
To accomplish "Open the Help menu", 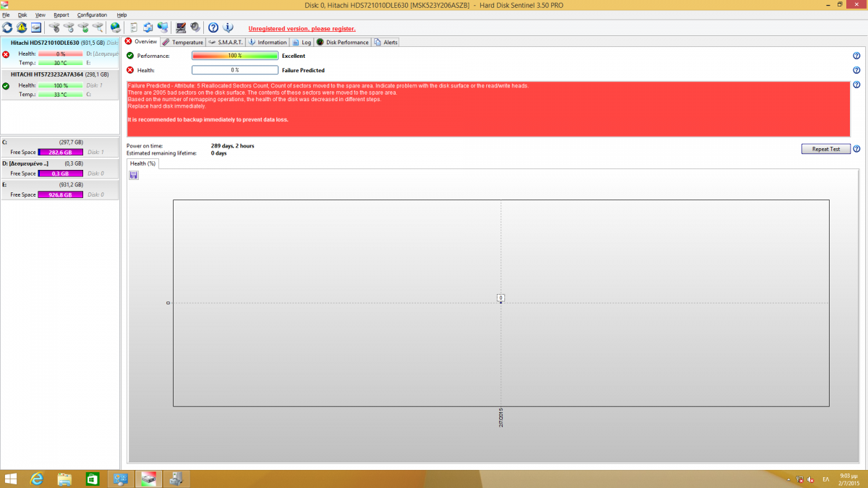I will tap(122, 14).
